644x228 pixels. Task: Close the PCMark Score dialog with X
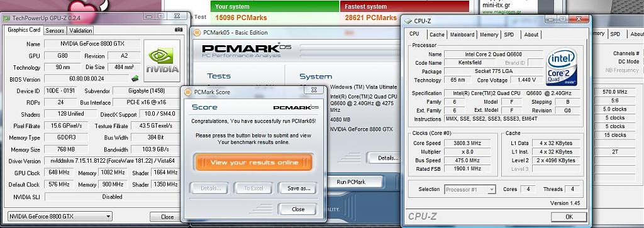pos(314,90)
